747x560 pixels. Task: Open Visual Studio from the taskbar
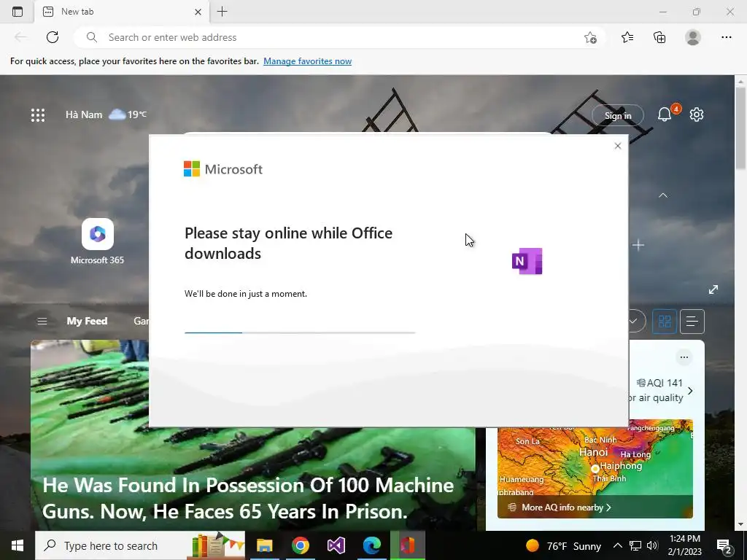[x=336, y=545]
